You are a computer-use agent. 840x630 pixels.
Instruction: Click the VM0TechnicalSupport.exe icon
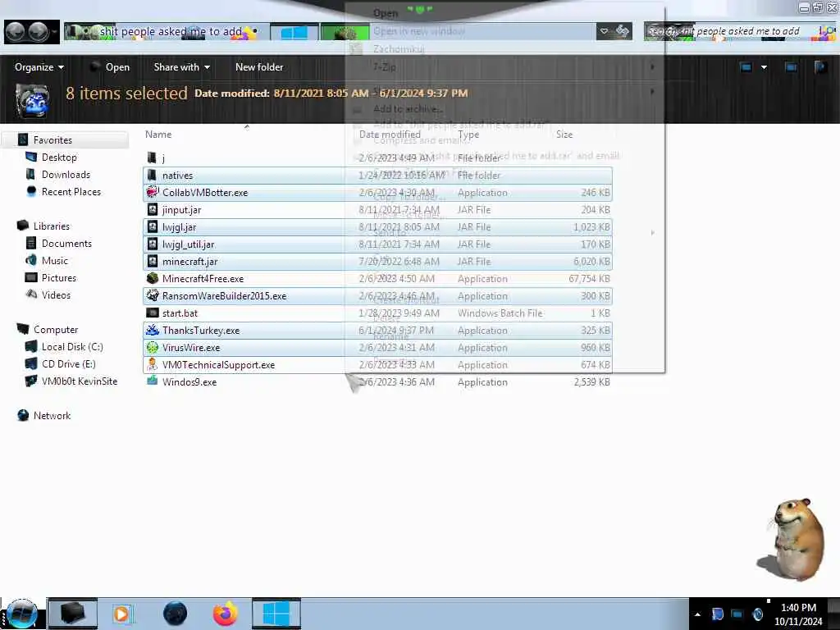click(x=152, y=364)
